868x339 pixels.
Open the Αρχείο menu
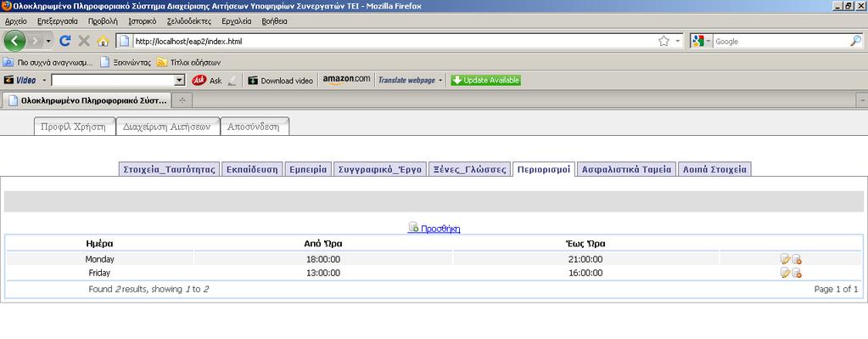[15, 21]
